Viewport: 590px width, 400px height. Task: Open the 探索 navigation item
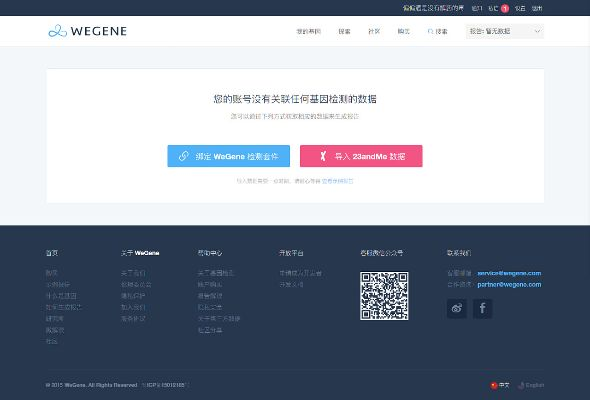click(x=344, y=32)
